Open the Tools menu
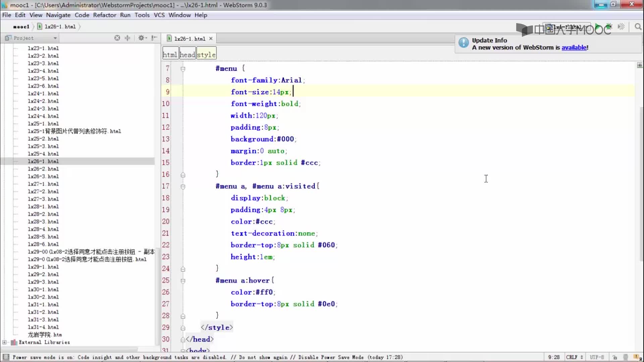The height and width of the screenshot is (362, 644). (142, 15)
